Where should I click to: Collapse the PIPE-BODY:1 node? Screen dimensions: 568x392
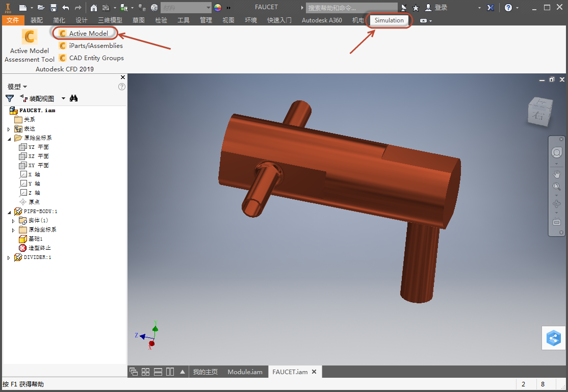[9, 212]
